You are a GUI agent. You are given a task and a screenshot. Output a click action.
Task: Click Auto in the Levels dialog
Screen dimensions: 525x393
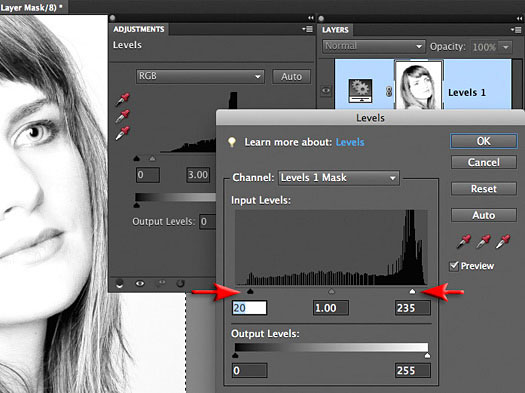[483, 215]
